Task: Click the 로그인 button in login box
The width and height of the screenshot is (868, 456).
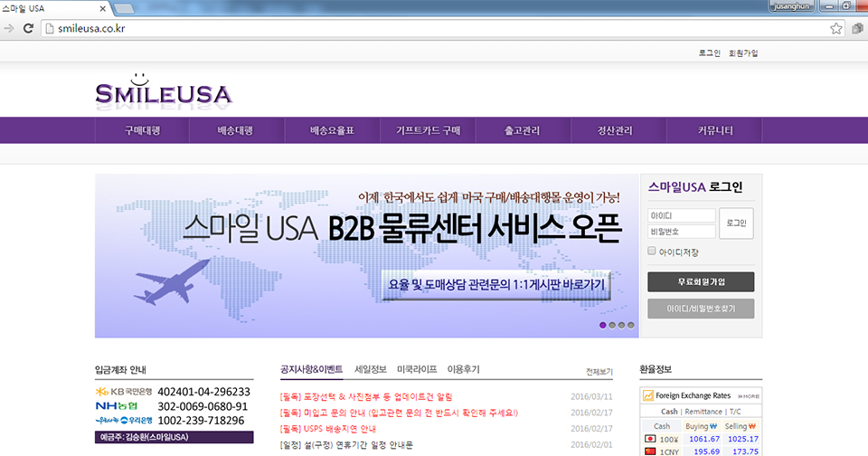Action: pos(736,223)
